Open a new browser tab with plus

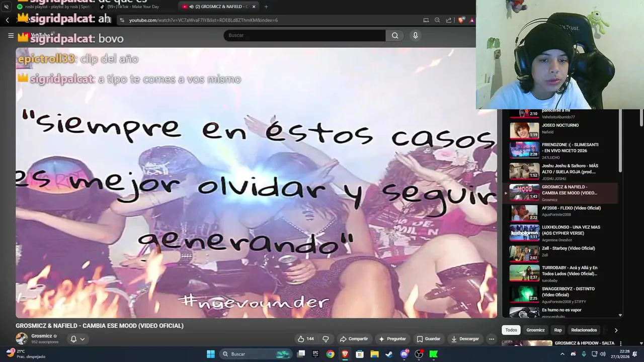(266, 7)
